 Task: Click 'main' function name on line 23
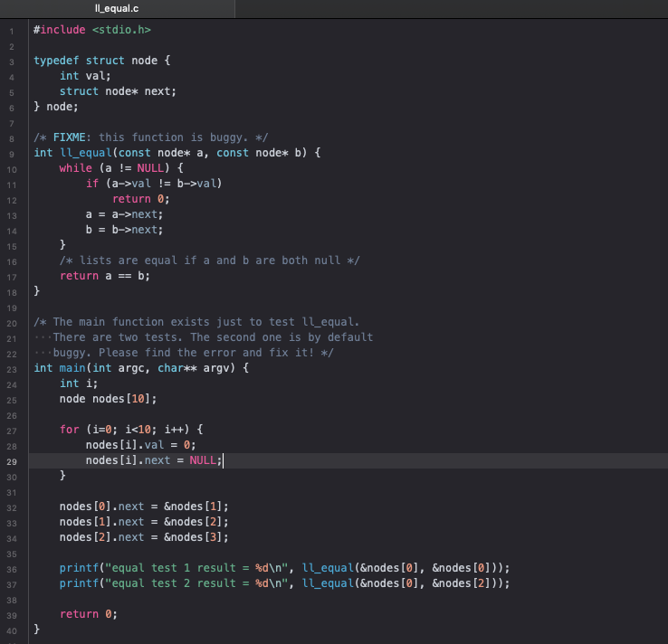tap(72, 368)
